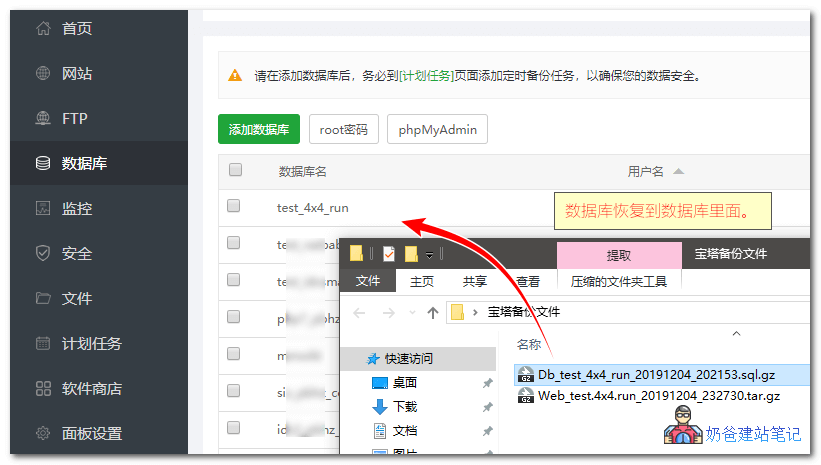Click the Explorer forward arrow
The image size is (821, 465).
(389, 313)
